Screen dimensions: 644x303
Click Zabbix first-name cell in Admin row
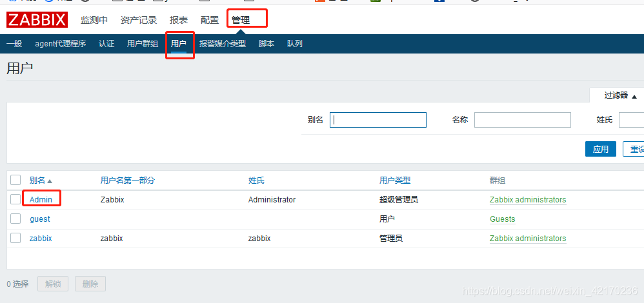[112, 200]
